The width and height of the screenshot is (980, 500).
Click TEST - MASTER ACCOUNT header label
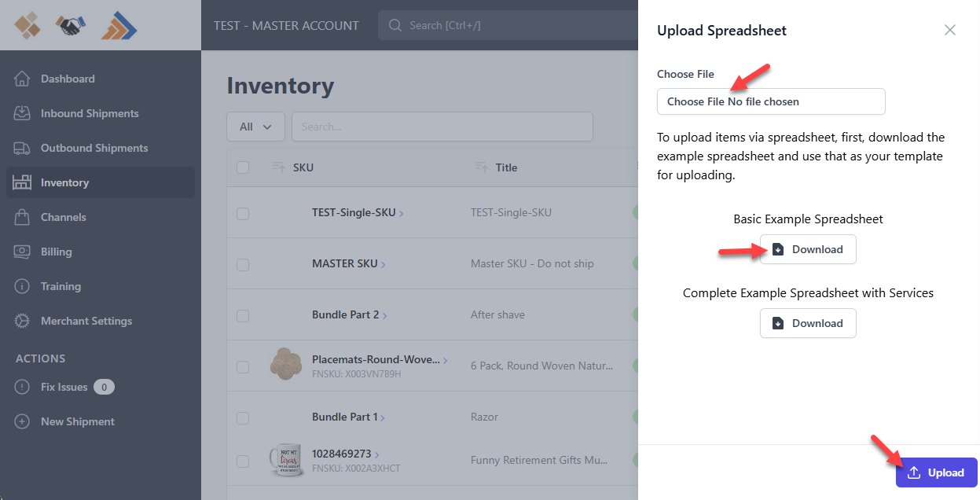286,25
